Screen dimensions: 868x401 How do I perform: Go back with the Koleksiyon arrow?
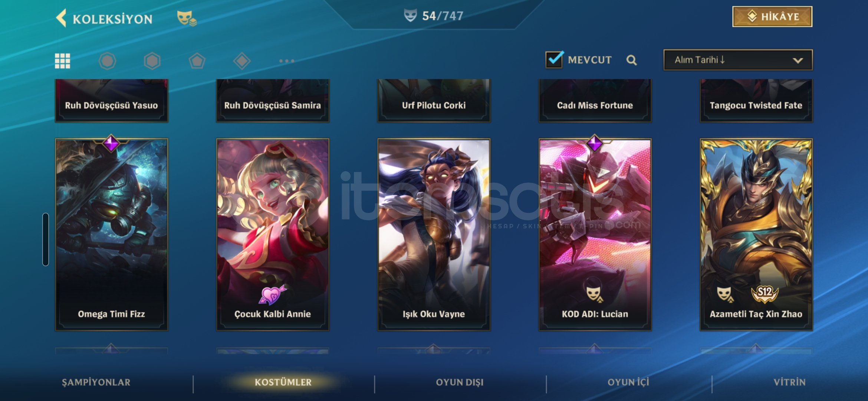click(62, 18)
